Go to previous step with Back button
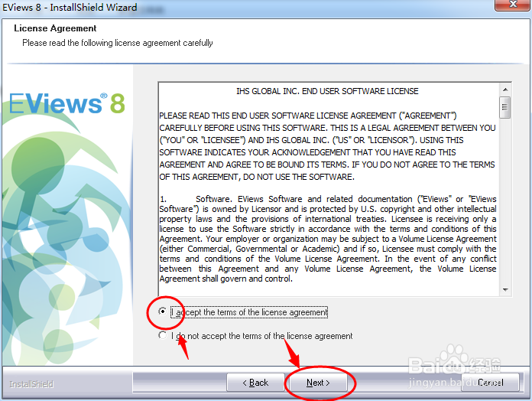Image resolution: width=532 pixels, height=401 pixels. (x=255, y=383)
